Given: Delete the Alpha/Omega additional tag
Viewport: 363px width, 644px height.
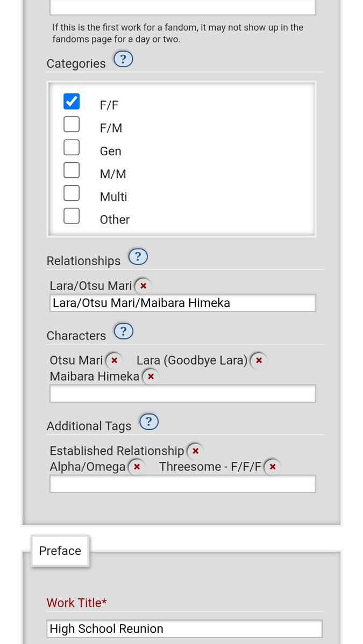Looking at the screenshot, I should (137, 467).
